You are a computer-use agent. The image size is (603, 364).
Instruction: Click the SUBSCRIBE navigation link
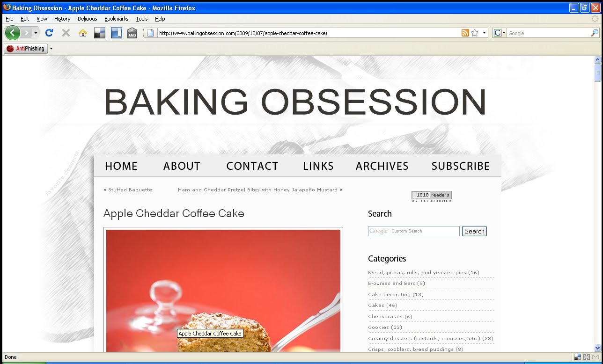click(461, 166)
